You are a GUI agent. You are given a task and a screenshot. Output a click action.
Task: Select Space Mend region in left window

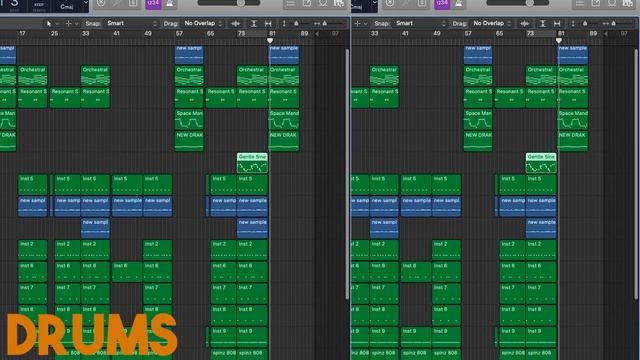tap(284, 119)
